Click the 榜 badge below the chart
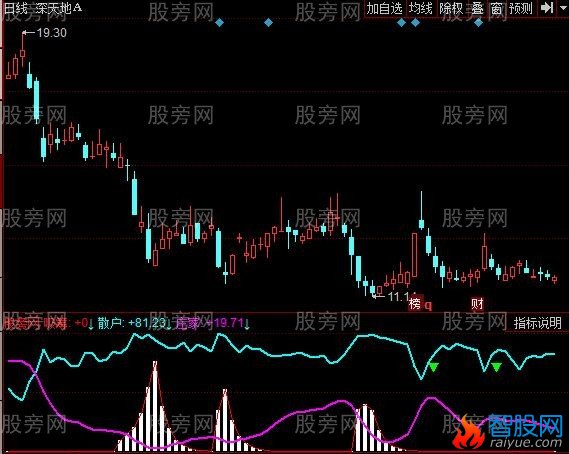This screenshot has width=569, height=454. [415, 303]
